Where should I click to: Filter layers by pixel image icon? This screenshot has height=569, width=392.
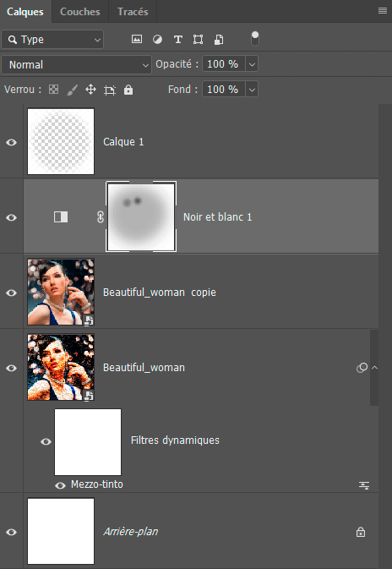tap(136, 39)
